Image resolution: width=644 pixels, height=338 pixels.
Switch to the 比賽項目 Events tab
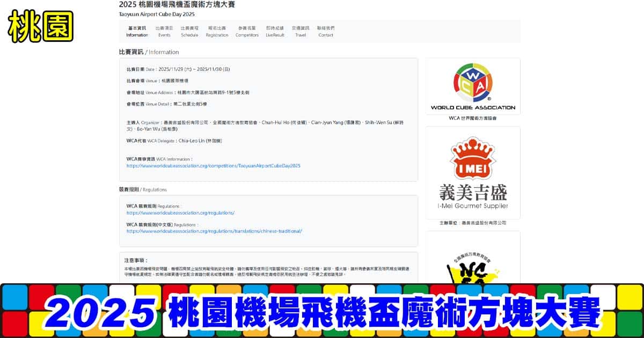click(x=164, y=31)
